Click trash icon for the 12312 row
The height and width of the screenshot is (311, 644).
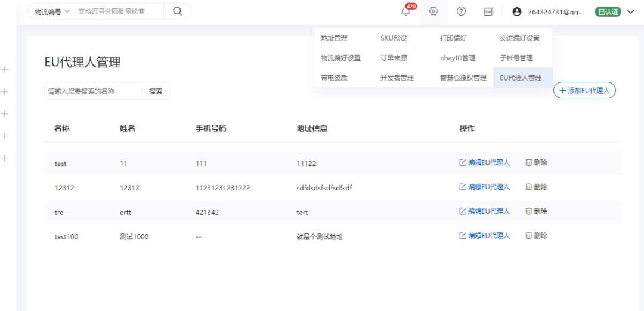[x=528, y=187]
